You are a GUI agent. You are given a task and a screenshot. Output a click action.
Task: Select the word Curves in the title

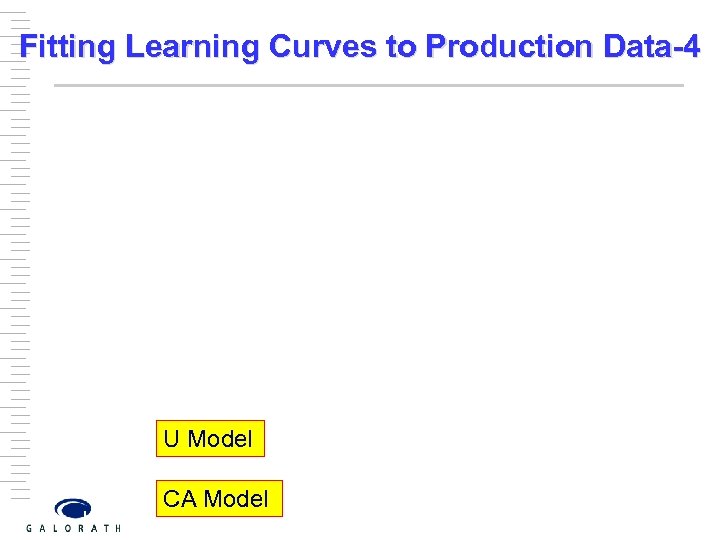pos(331,47)
